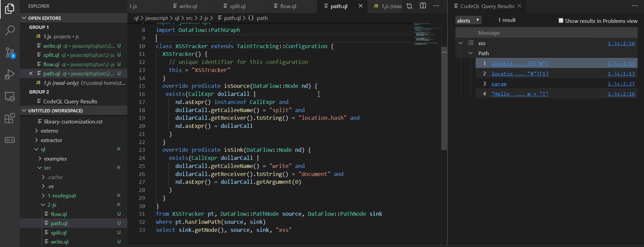Expand the 1-nodegoat folder
This screenshot has width=644, height=247.
pyautogui.click(x=62, y=195)
